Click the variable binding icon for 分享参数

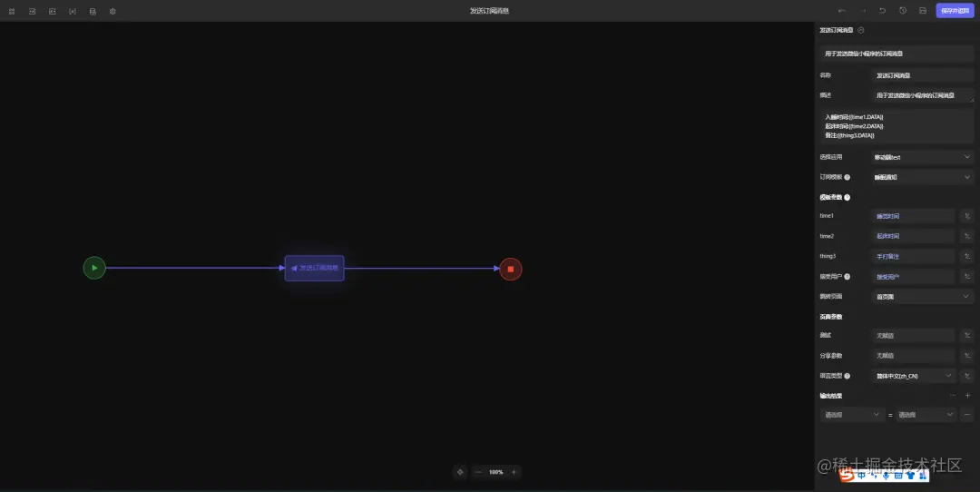click(x=967, y=356)
